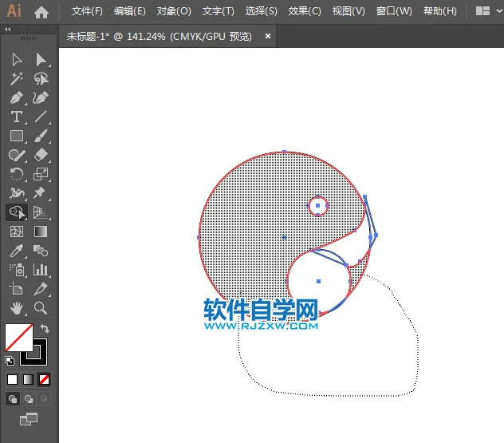Close the 未标题-1 document tab
Image resolution: width=504 pixels, height=443 pixels.
coord(267,37)
